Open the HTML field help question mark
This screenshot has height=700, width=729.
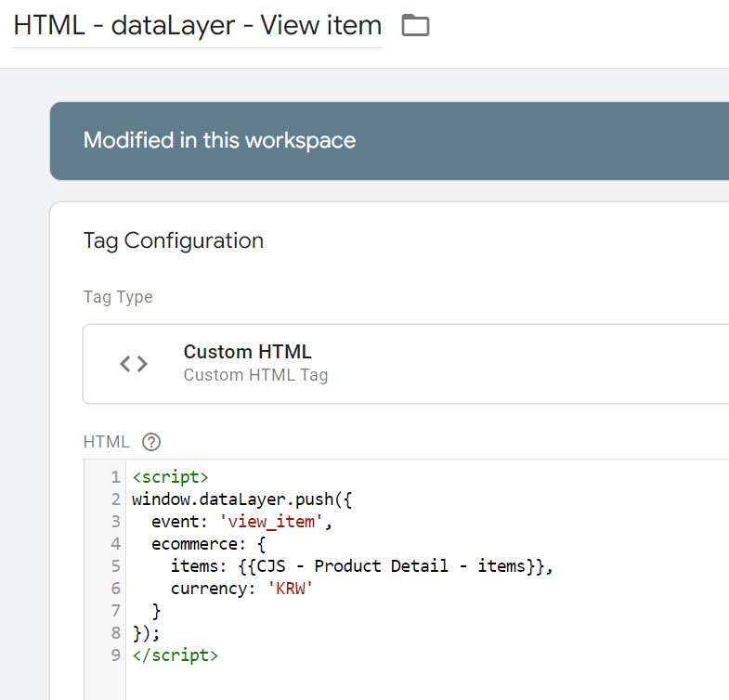[152, 442]
